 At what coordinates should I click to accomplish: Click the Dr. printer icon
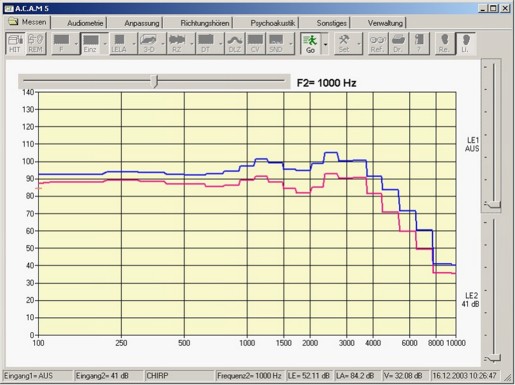click(x=398, y=44)
